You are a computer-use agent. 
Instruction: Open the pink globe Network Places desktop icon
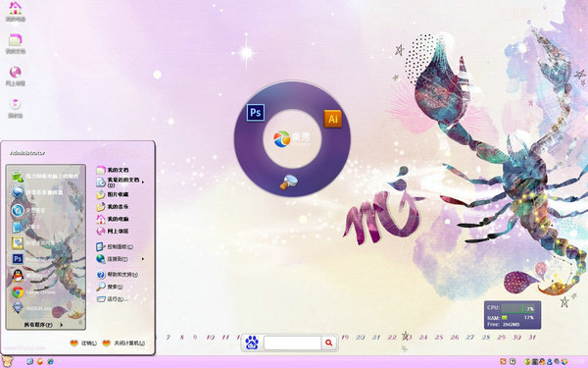[16, 76]
